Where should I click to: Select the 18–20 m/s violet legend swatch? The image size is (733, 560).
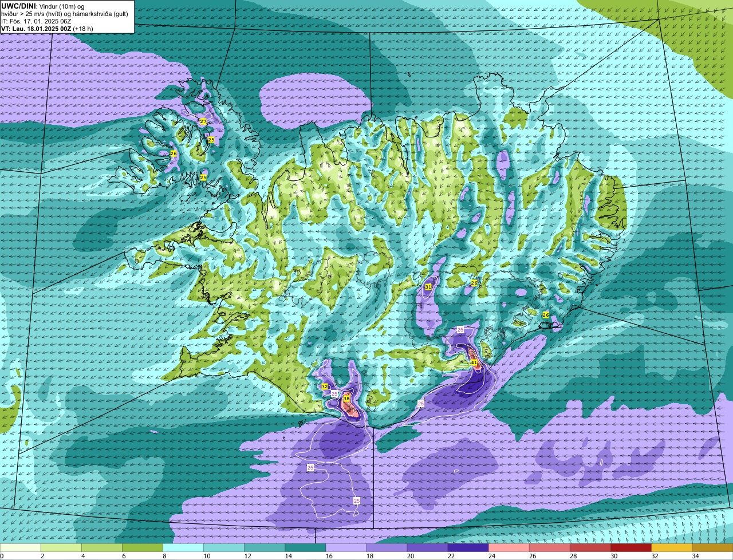(x=387, y=548)
